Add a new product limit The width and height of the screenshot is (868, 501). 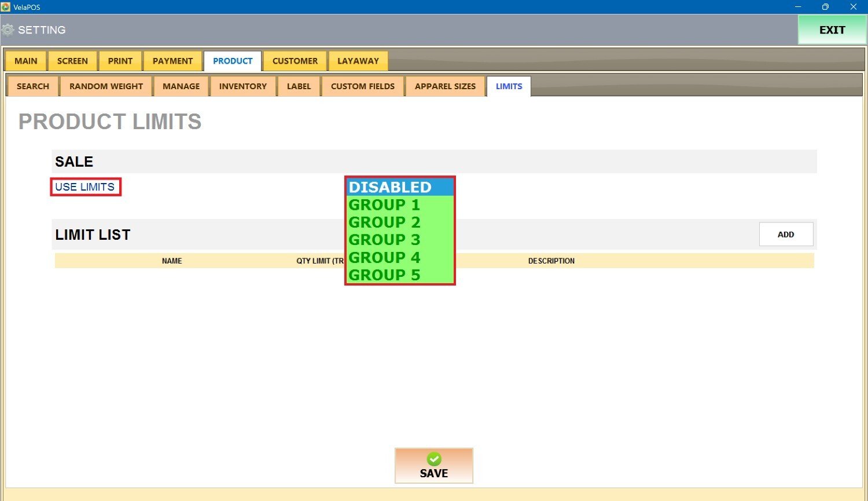click(x=786, y=235)
